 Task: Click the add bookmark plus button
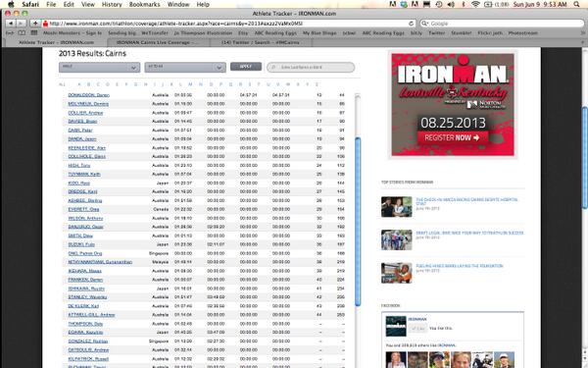click(35, 24)
